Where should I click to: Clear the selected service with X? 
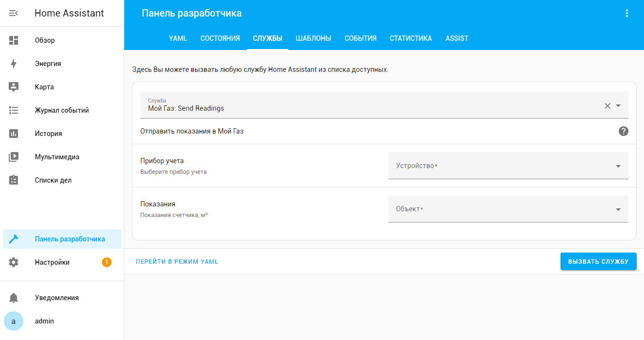tap(607, 105)
